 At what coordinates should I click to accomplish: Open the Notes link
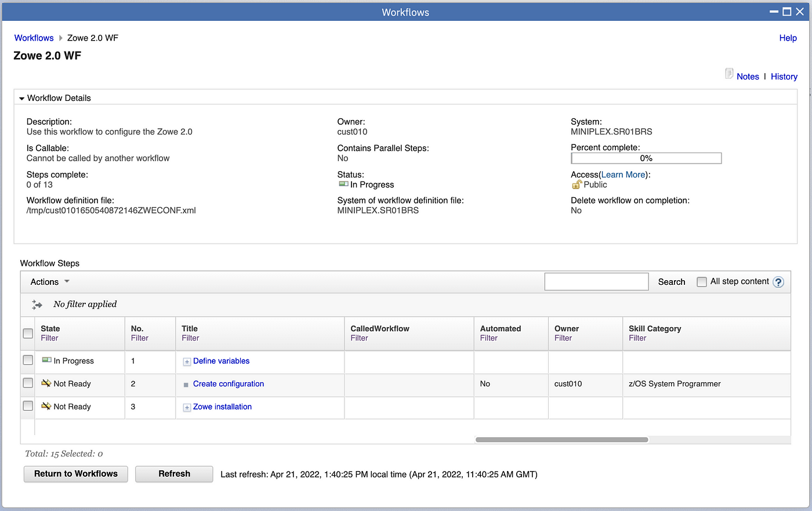[x=748, y=77]
